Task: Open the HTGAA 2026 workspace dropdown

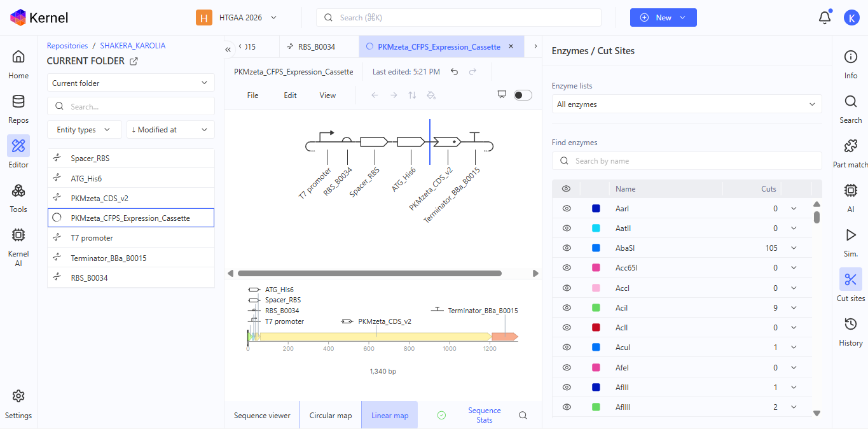Action: pos(237,18)
